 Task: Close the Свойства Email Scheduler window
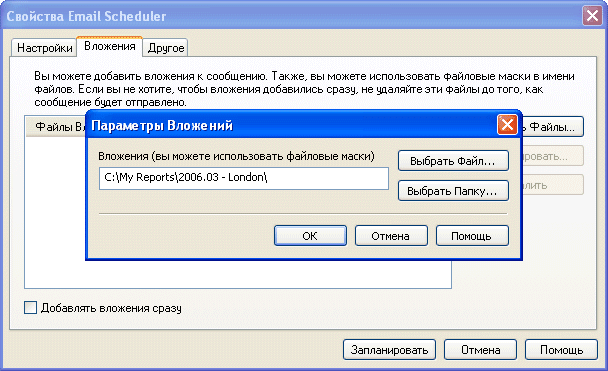[x=592, y=16]
